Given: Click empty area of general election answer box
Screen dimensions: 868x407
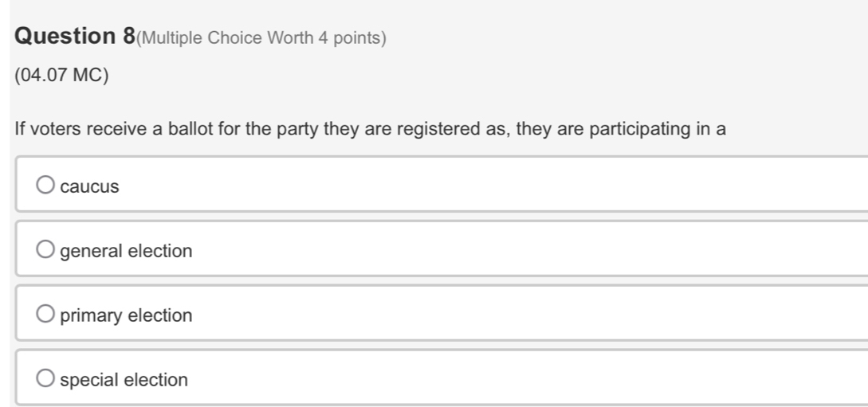Looking at the screenshot, I should point(478,252).
